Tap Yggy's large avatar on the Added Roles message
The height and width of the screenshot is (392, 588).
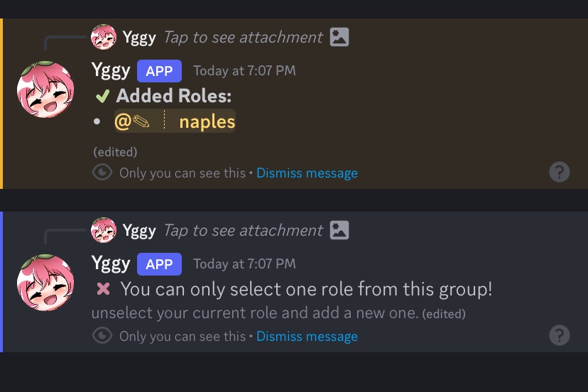pos(45,89)
